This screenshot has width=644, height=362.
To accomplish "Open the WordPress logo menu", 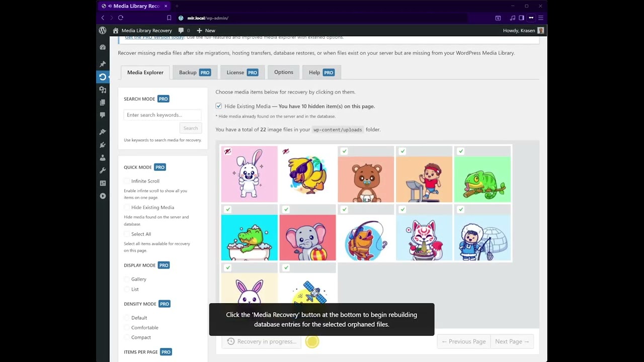I will coord(103,30).
